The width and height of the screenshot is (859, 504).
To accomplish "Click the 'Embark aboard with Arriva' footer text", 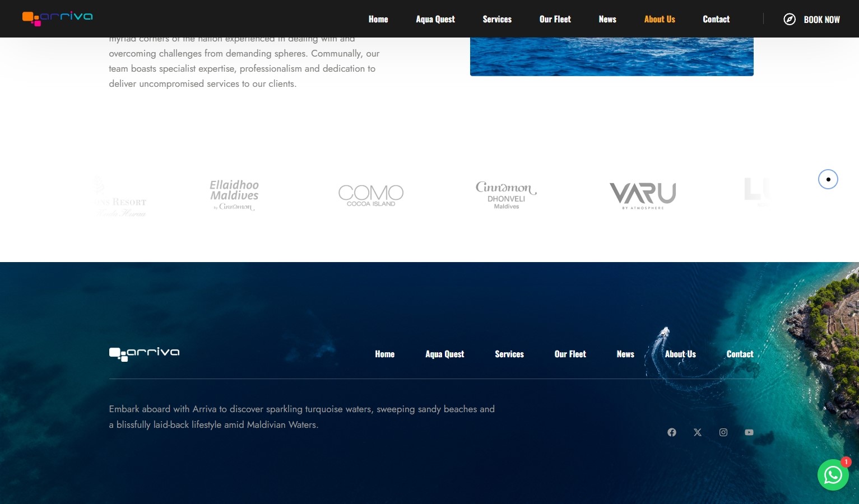I will tap(301, 417).
